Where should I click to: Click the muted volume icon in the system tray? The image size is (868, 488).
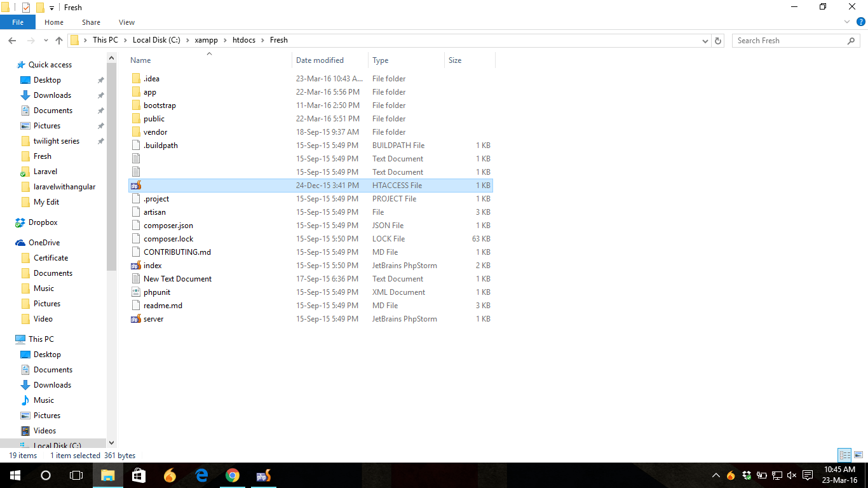pyautogui.click(x=792, y=475)
